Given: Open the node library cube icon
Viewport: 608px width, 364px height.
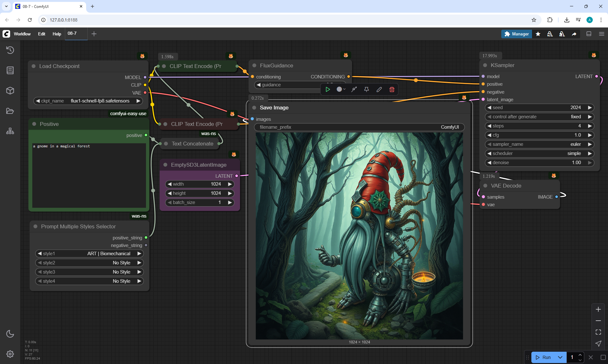Looking at the screenshot, I should click(10, 91).
